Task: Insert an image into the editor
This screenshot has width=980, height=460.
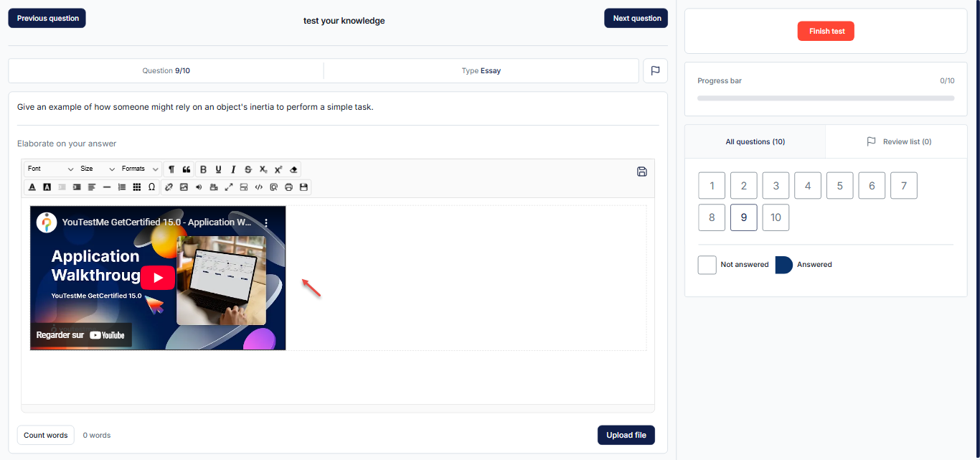Action: pyautogui.click(x=184, y=187)
